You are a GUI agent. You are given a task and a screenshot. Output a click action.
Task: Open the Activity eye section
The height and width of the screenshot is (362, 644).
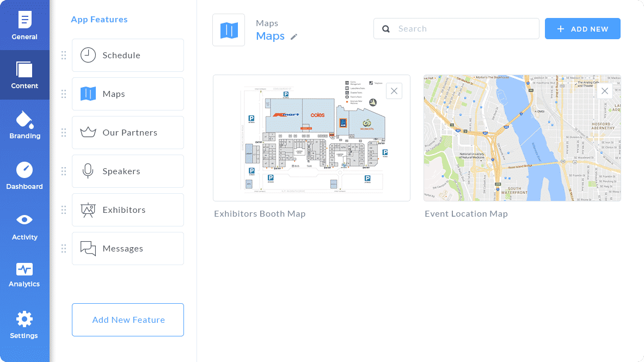click(24, 227)
